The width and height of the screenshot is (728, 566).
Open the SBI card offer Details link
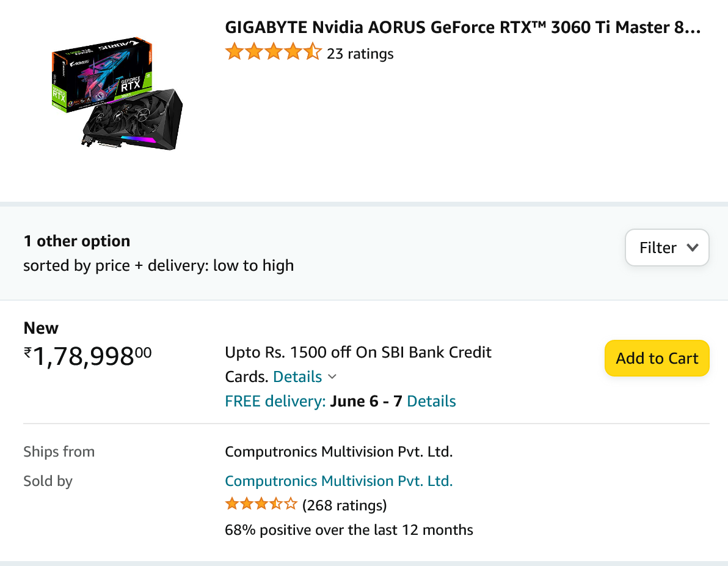click(x=297, y=377)
